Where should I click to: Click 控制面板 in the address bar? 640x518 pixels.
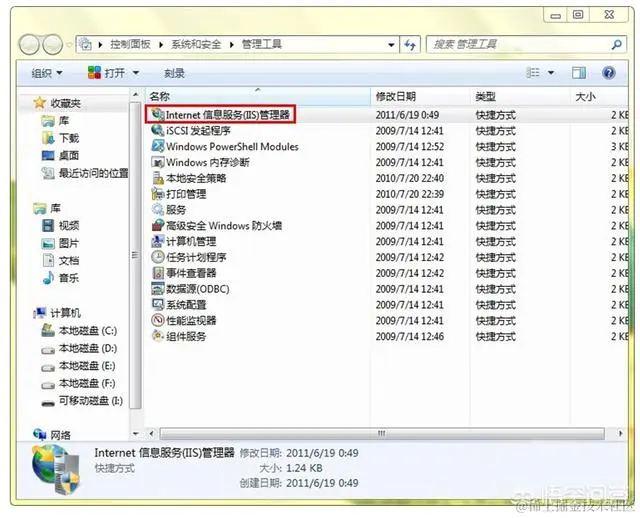130,44
